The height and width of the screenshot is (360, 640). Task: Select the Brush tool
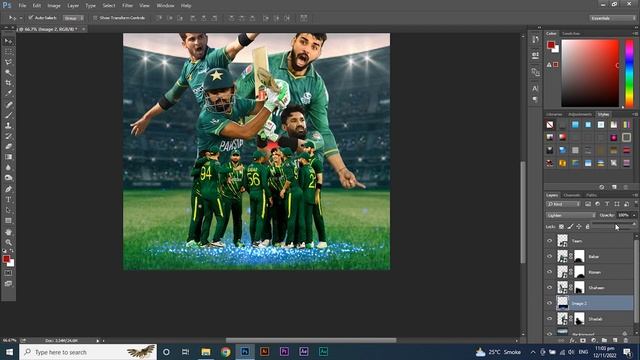point(8,115)
